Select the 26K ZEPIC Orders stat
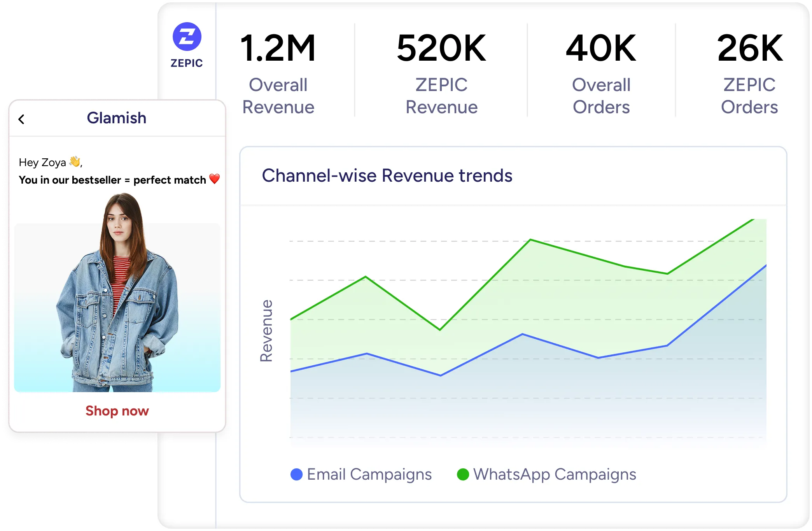 (x=749, y=73)
